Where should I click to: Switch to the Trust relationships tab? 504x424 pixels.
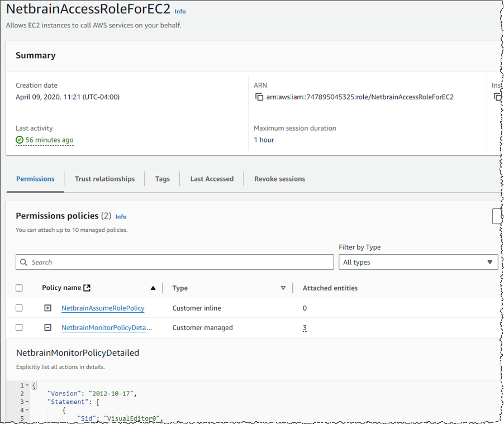(104, 179)
